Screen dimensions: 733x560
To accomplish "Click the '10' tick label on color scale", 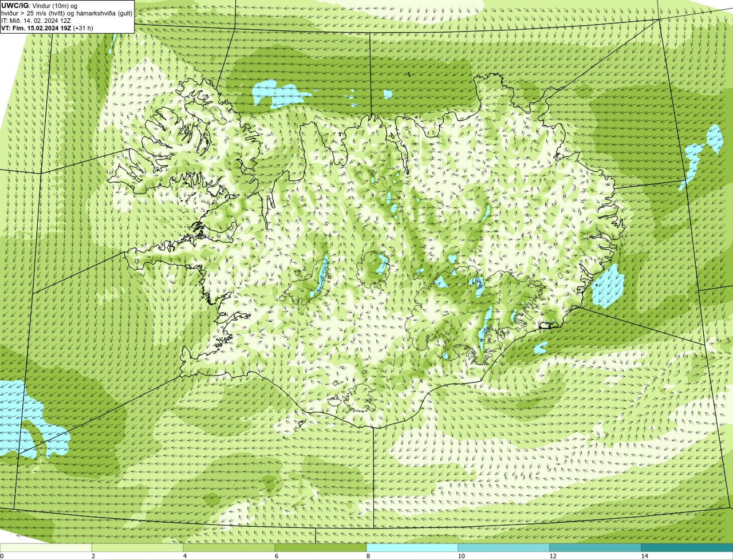I will pyautogui.click(x=461, y=556).
